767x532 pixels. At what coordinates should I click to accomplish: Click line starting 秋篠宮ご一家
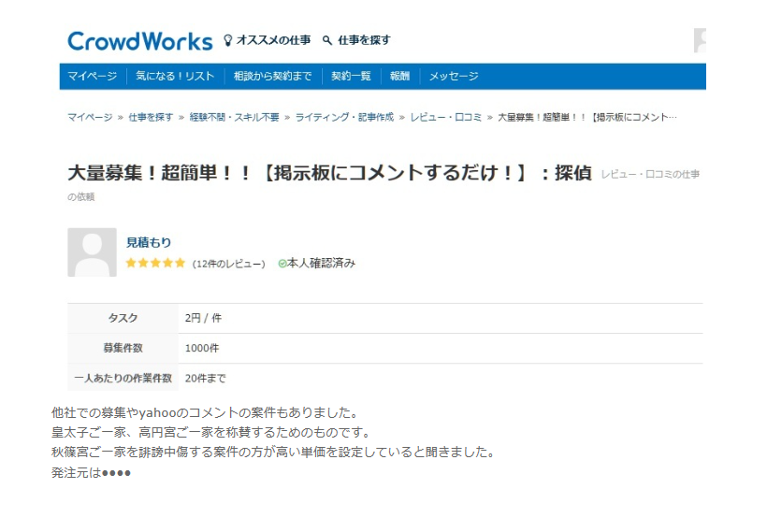pyautogui.click(x=275, y=452)
